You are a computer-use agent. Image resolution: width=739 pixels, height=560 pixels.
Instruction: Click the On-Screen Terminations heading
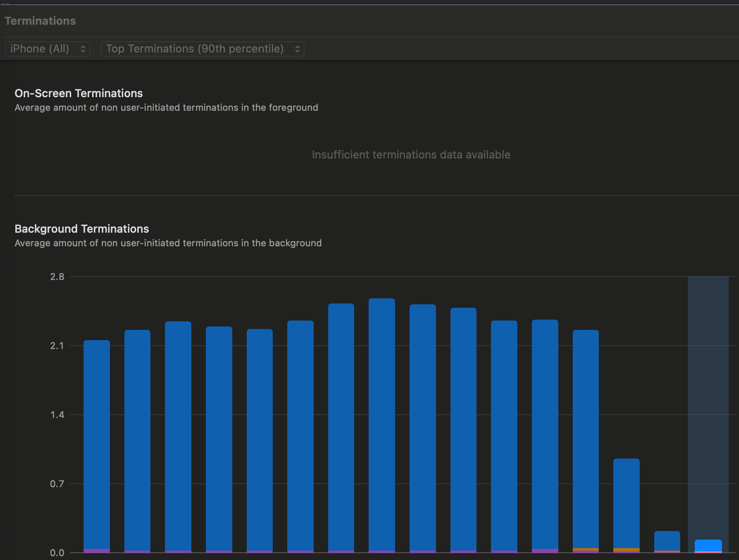pos(79,93)
